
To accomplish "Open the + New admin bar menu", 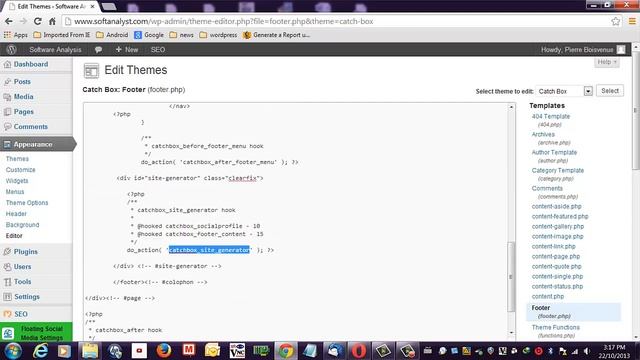I will 127,49.
